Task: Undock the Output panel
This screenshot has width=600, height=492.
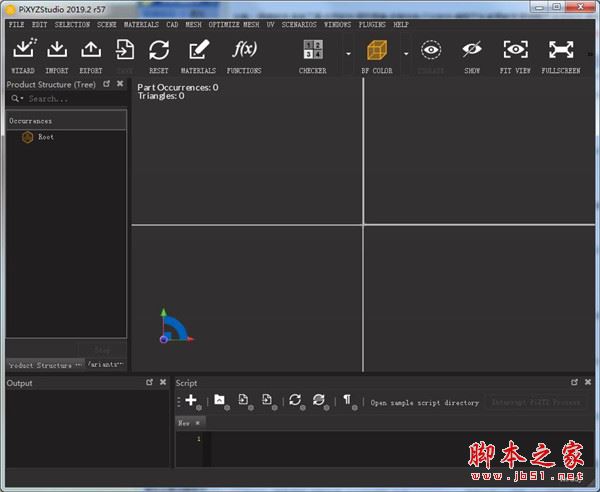Action: (x=150, y=382)
